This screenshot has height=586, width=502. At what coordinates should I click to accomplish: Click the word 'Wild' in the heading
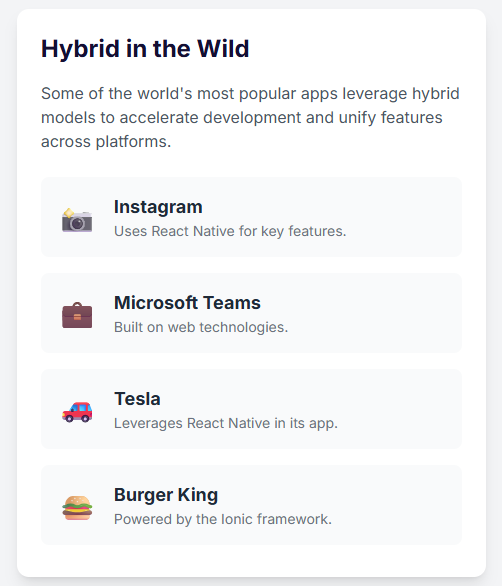pyautogui.click(x=223, y=49)
